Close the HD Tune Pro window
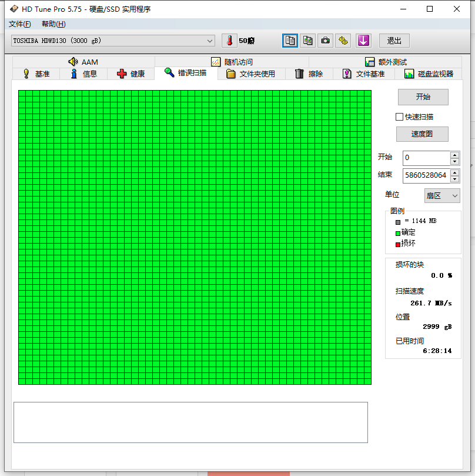Image resolution: width=475 pixels, height=476 pixels. pos(457,9)
